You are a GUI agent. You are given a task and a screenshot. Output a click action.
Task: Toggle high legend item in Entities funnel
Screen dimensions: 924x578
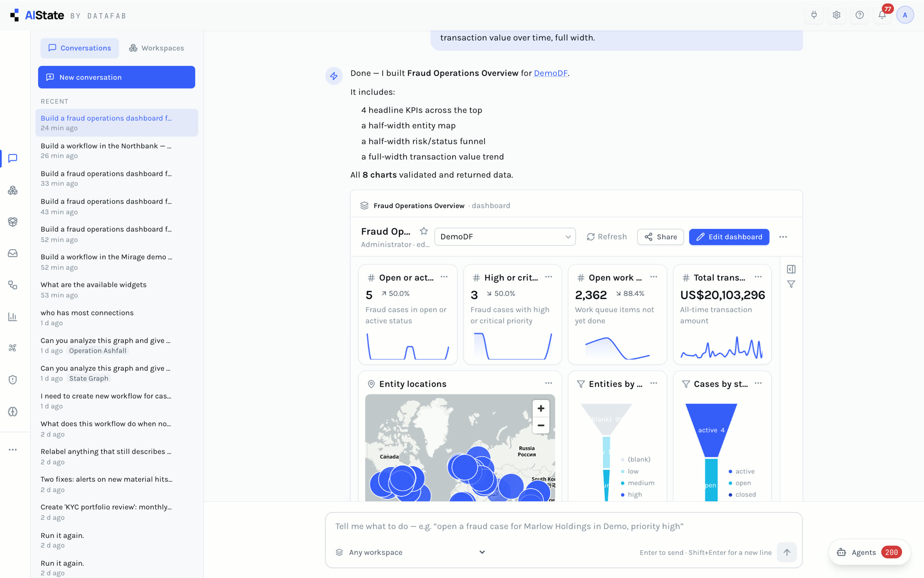click(x=632, y=494)
